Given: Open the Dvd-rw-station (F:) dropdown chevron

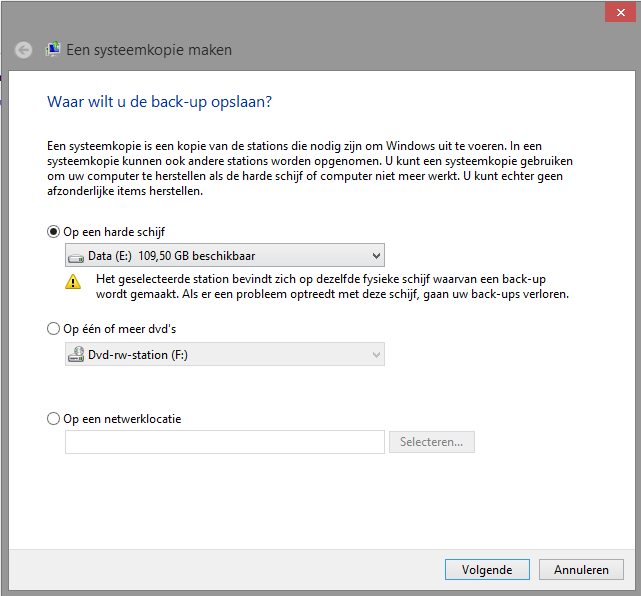Looking at the screenshot, I should click(376, 354).
